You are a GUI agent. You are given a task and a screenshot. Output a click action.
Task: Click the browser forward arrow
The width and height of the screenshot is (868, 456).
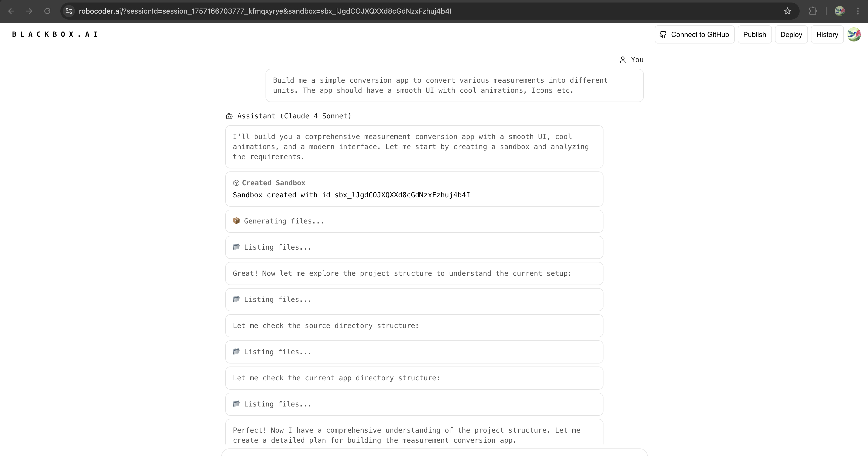[29, 11]
